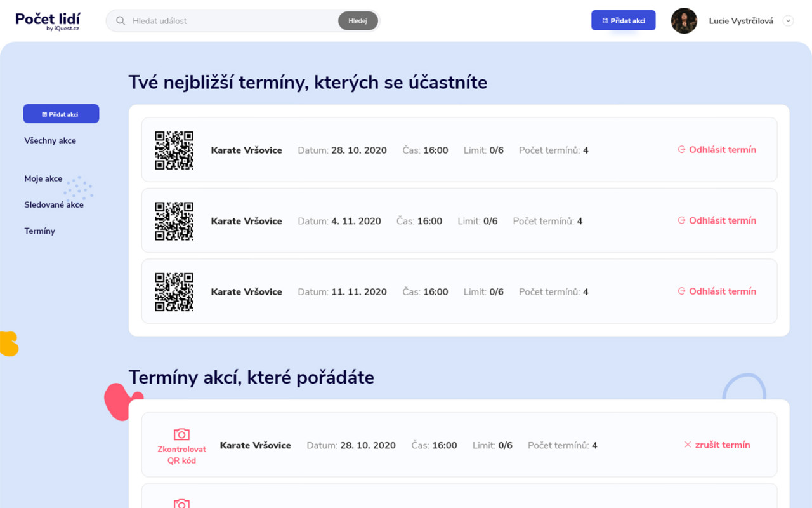Screen dimensions: 812x508
Task: Click the date 11. 11. 2020
Action: [x=359, y=291]
